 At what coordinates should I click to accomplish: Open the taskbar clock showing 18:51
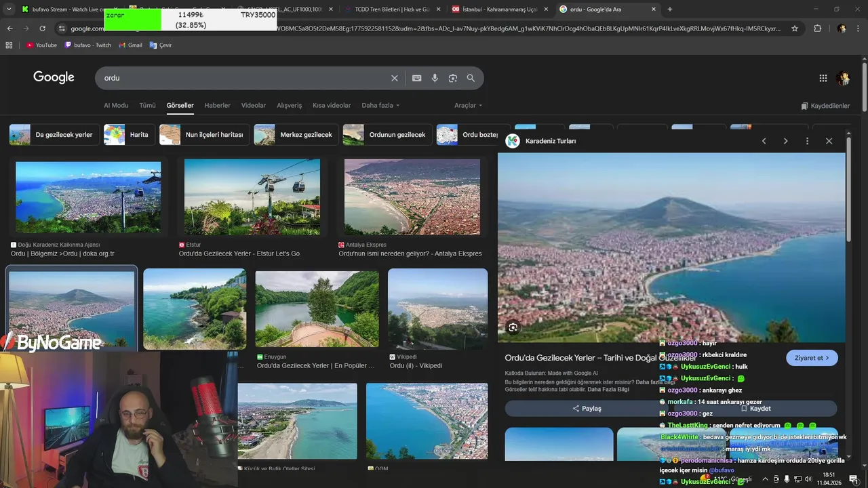(829, 479)
